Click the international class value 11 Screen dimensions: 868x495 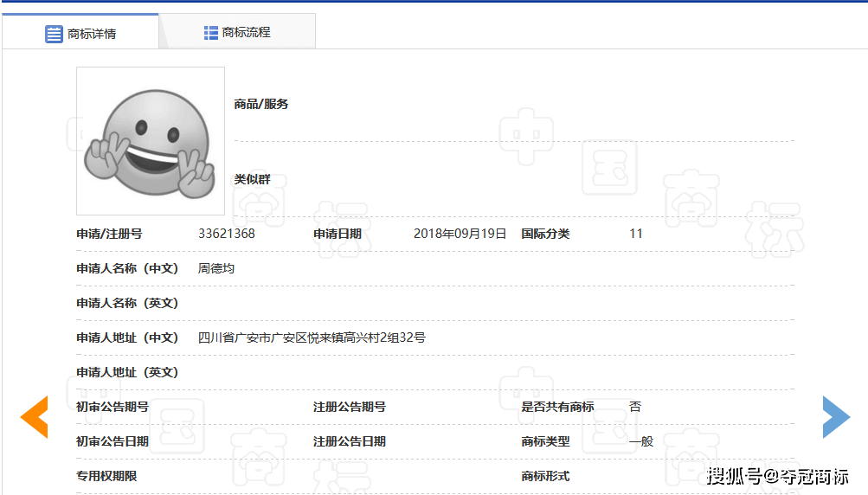[635, 234]
